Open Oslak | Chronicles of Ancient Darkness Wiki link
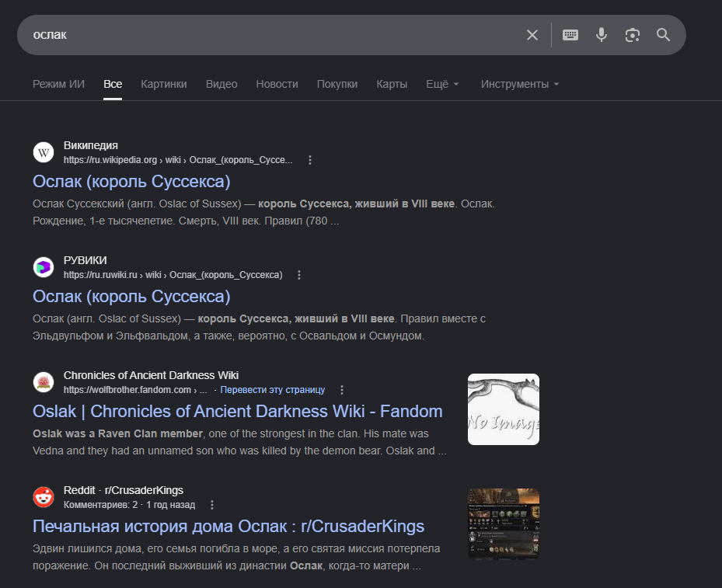 [x=238, y=412]
